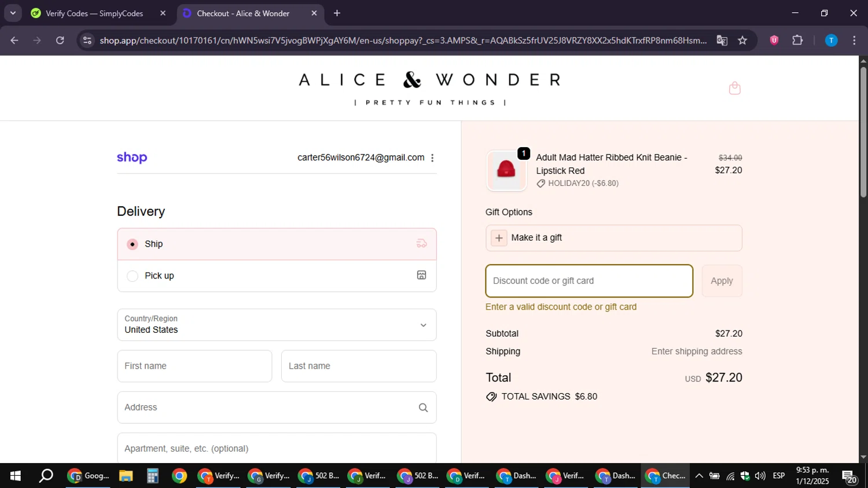Go back using the browser back arrow
The image size is (868, 488).
click(14, 40)
